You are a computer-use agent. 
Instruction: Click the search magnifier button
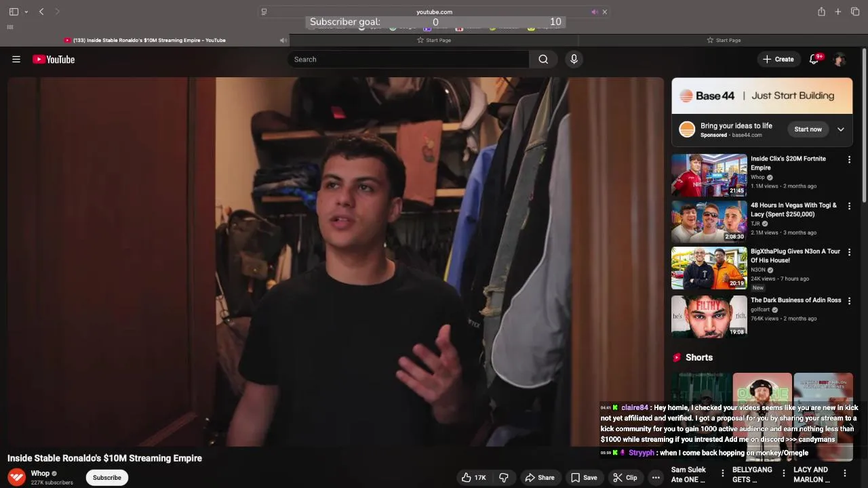tap(543, 60)
